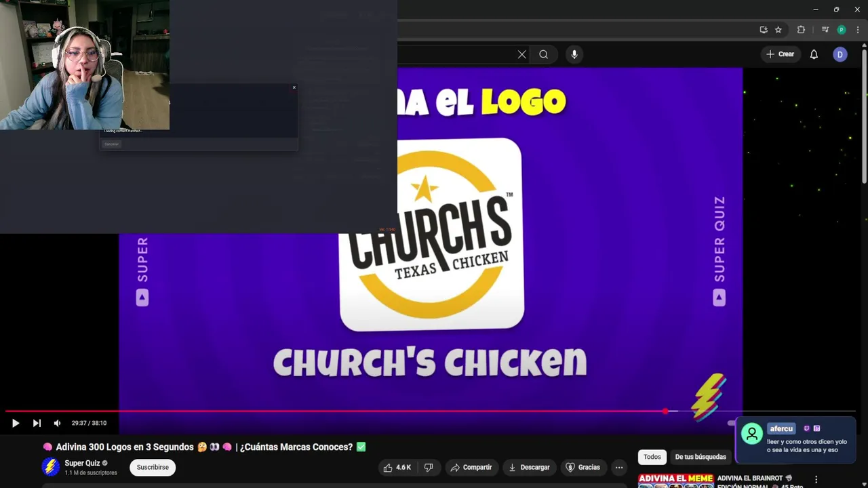Open options for Adivina el Brainrot video

click(816, 480)
